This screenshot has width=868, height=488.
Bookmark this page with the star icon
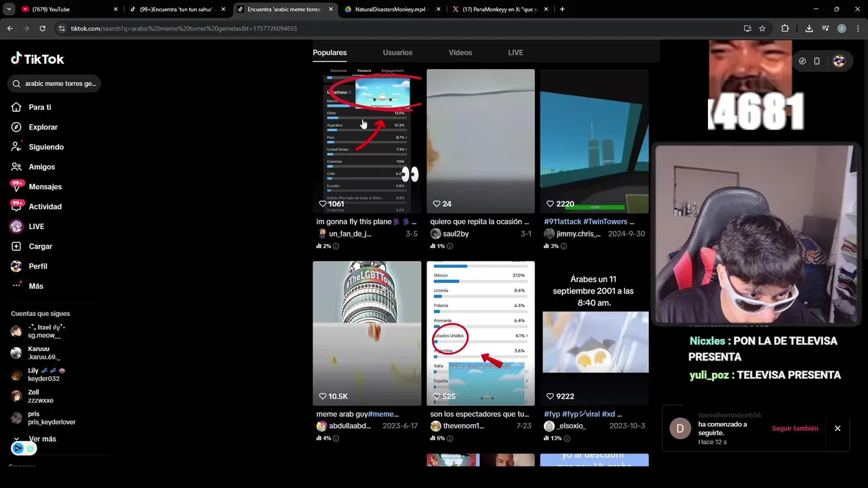point(762,28)
